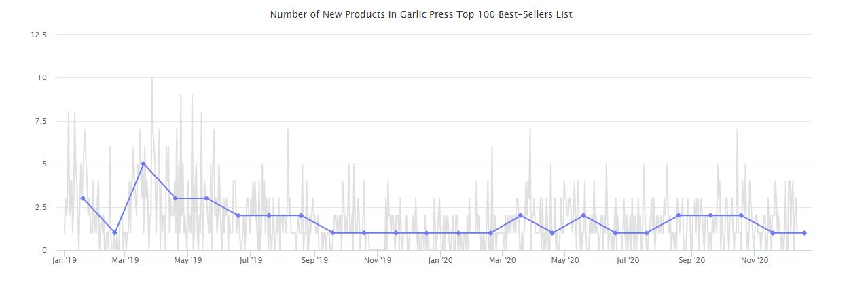Click the Sep '19 x-axis label
868x288 pixels.
click(x=314, y=260)
